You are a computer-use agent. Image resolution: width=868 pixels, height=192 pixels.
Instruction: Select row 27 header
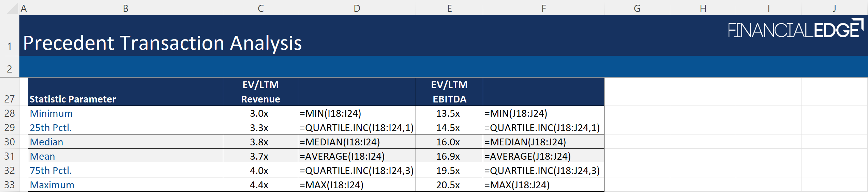pos(10,99)
